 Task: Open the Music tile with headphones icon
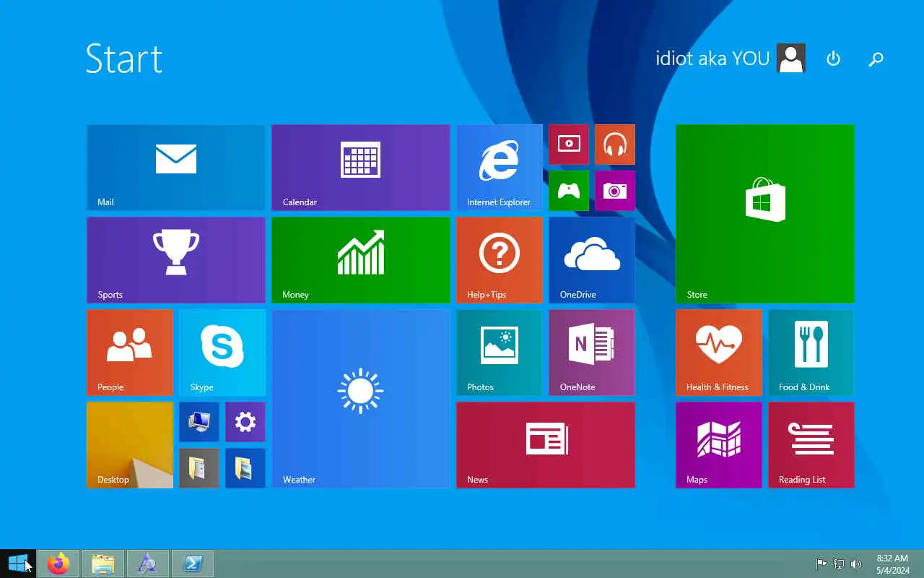coord(615,144)
